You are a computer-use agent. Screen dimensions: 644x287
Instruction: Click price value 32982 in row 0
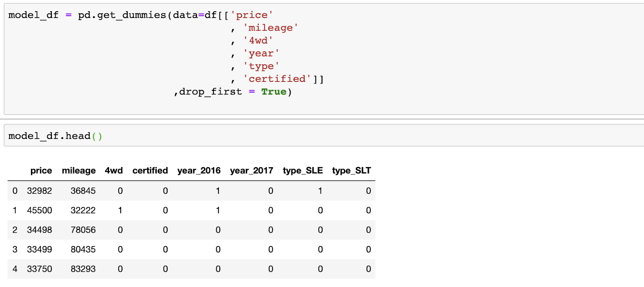[39, 191]
